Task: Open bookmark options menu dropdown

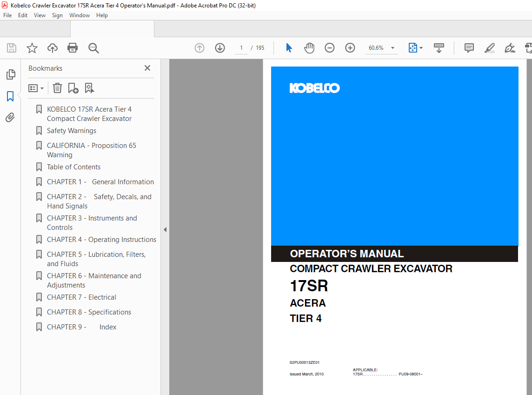Action: click(x=36, y=88)
